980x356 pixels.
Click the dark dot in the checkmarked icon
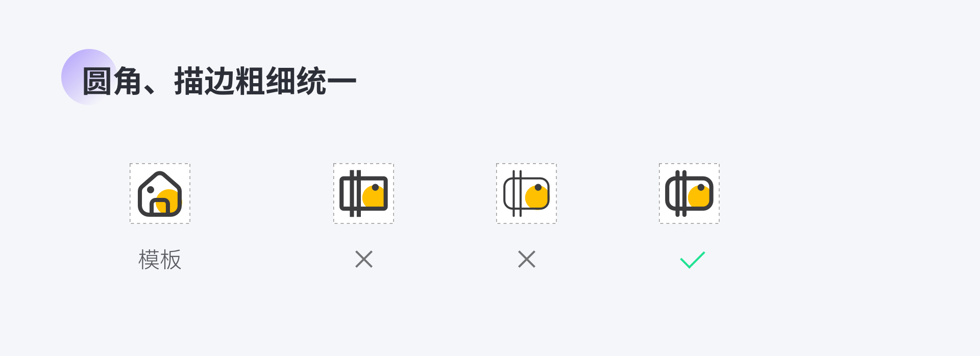[x=701, y=187]
